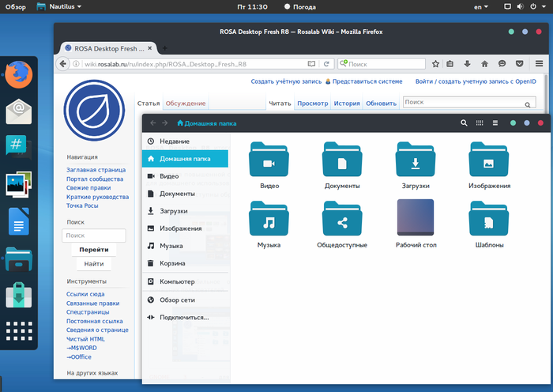Viewport: 553px width, 392px height.
Task: Click the Погода weather indicator
Action: click(300, 6)
